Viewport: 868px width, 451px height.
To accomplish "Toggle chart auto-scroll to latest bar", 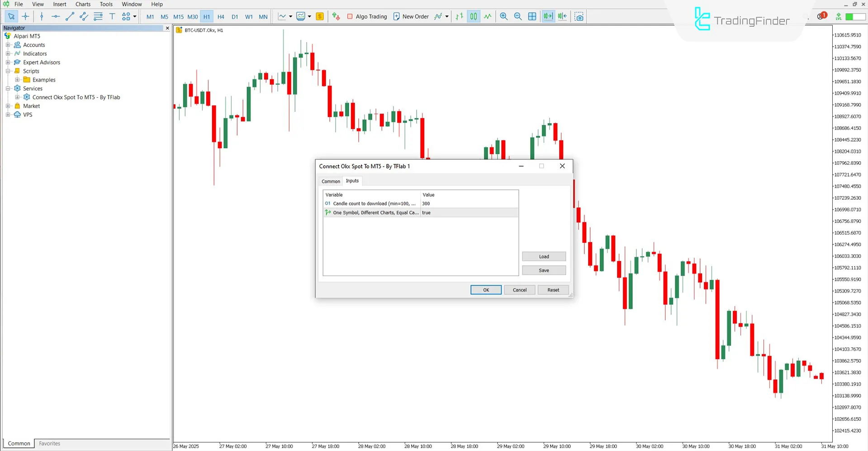I will pos(548,16).
